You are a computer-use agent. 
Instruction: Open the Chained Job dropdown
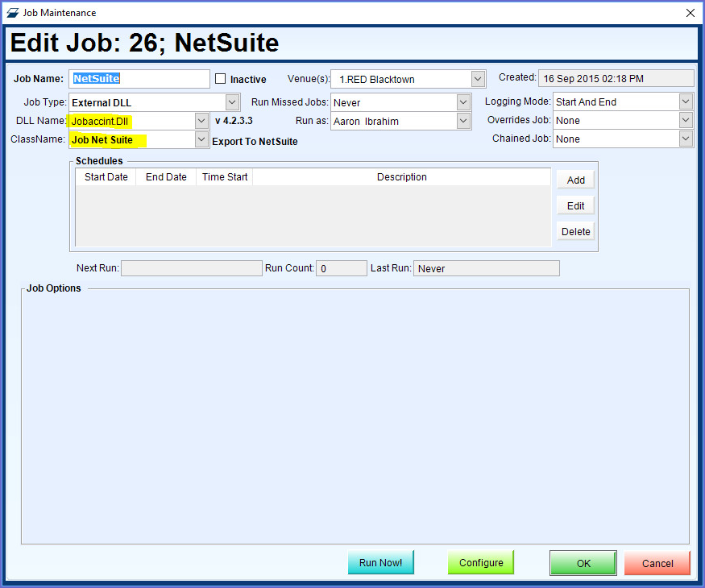point(686,139)
